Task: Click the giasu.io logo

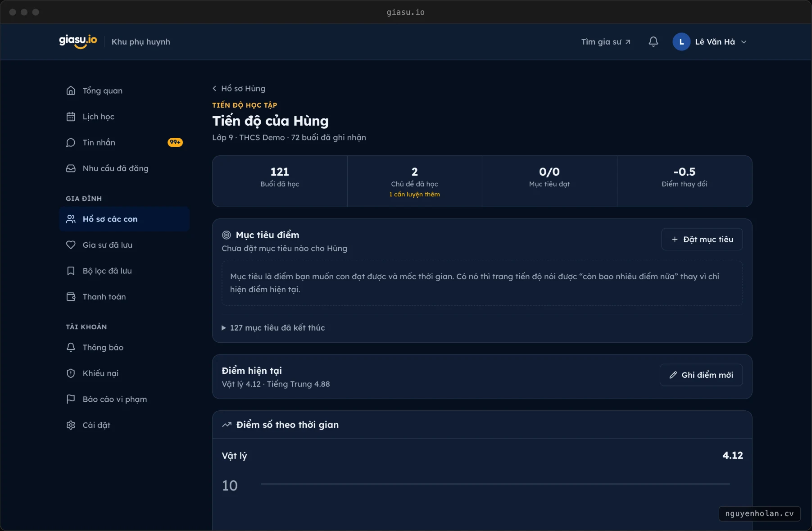Action: (78, 41)
